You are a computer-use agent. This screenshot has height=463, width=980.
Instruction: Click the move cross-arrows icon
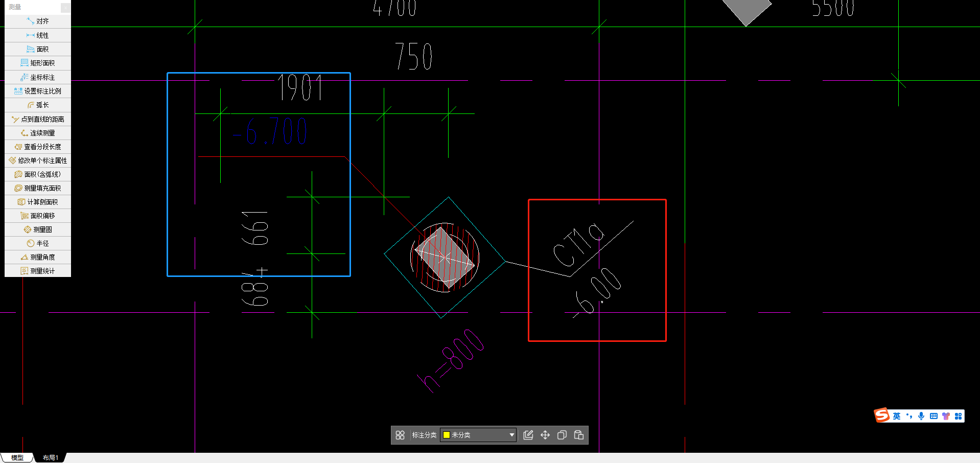tap(545, 435)
